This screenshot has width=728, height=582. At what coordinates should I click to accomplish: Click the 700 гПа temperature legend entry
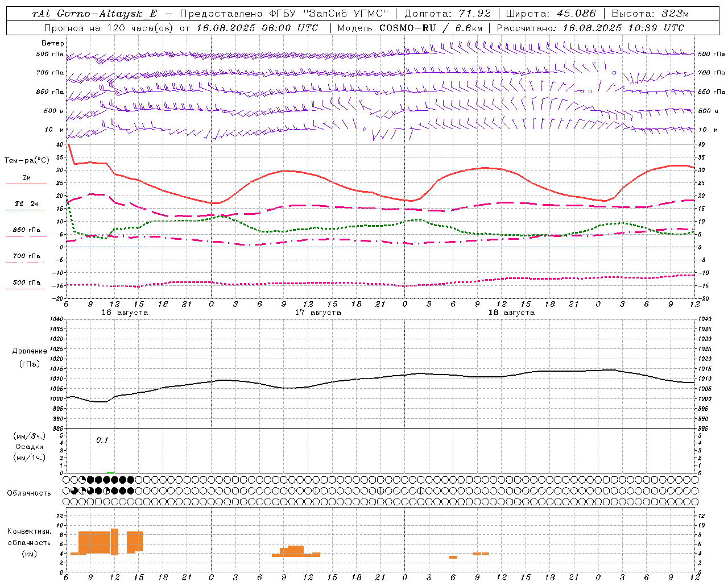26,256
